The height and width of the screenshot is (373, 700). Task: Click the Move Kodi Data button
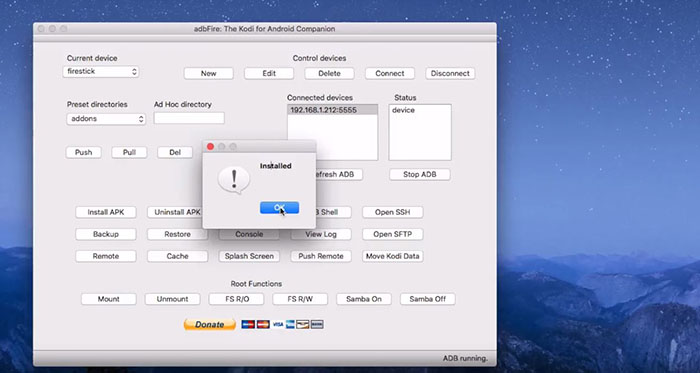point(392,256)
